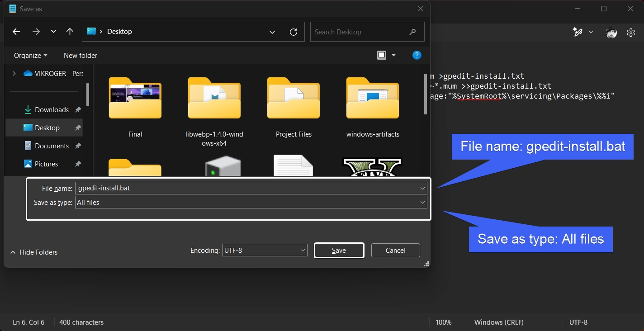The width and height of the screenshot is (644, 331).
Task: Expand the VIKROGER OneDrive tree item
Action: point(14,73)
